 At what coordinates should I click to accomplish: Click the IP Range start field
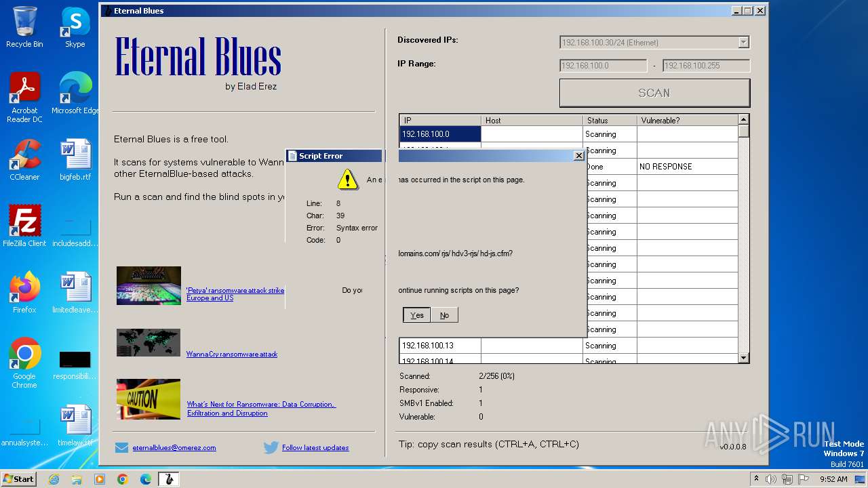pos(603,66)
